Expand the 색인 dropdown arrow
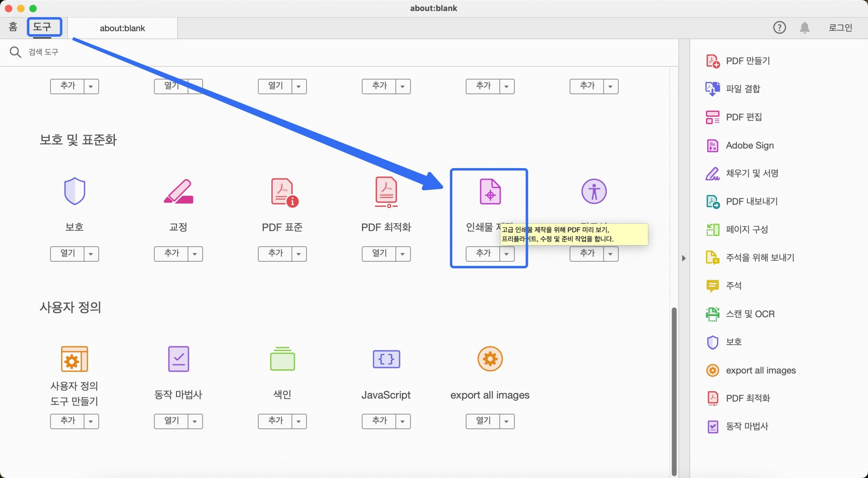Image resolution: width=868 pixels, height=478 pixels. click(299, 421)
